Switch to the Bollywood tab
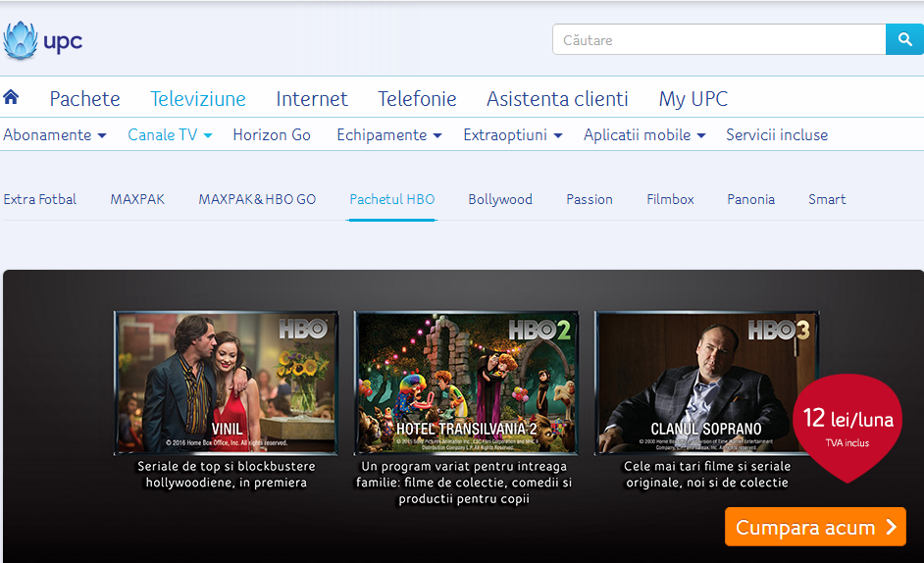924x563 pixels. (500, 199)
